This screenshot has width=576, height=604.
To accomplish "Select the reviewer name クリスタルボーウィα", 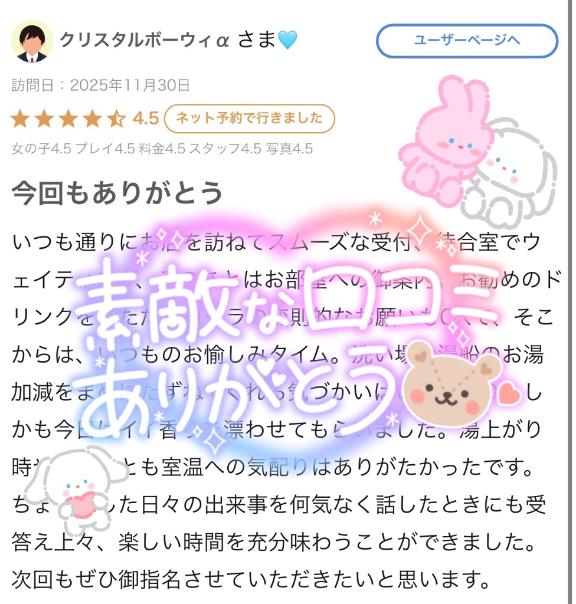I will click(x=144, y=40).
